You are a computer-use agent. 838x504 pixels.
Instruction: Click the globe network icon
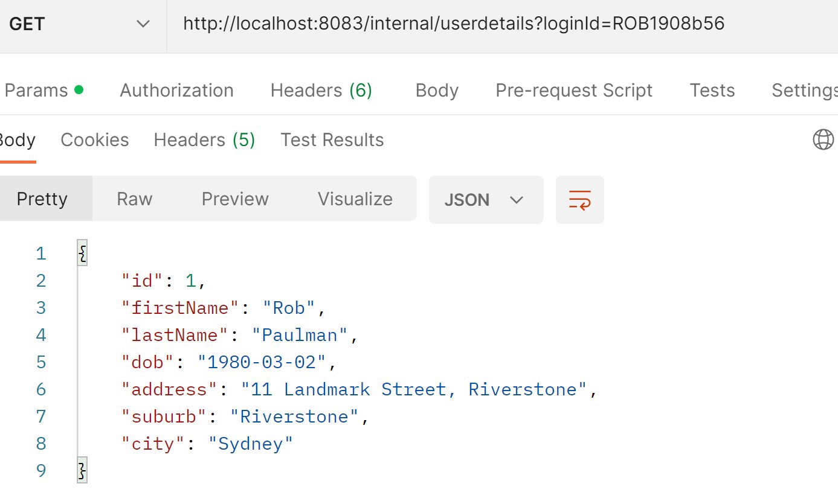click(823, 139)
